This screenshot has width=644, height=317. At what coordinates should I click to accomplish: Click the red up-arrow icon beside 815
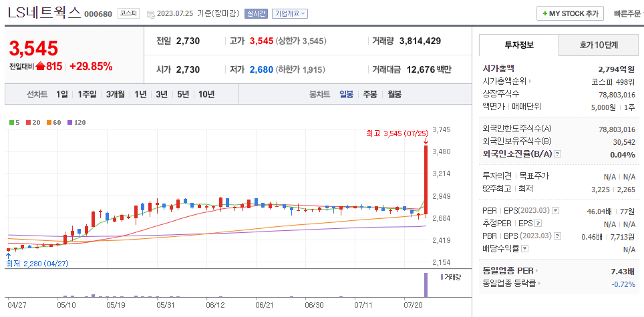pyautogui.click(x=40, y=66)
